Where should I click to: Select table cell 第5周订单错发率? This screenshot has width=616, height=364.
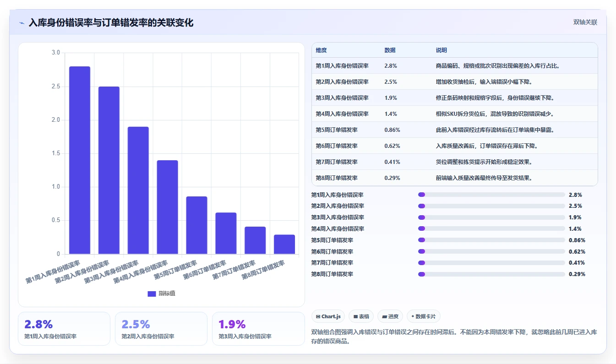(337, 130)
